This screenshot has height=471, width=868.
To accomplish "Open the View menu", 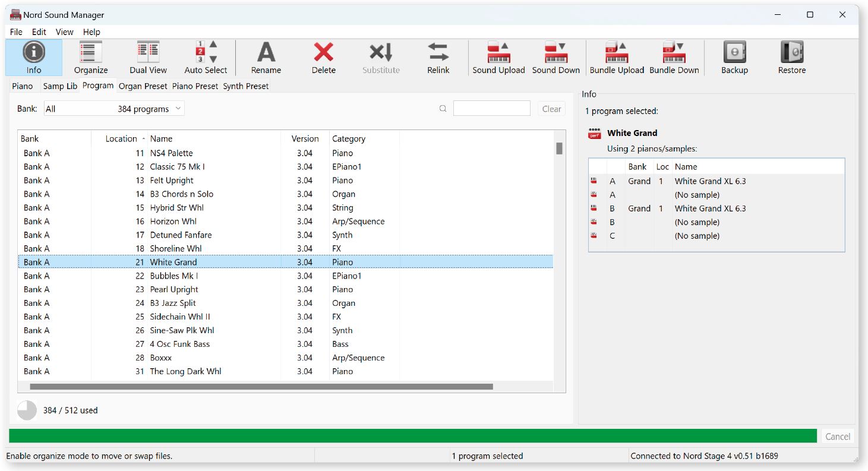I will click(64, 32).
